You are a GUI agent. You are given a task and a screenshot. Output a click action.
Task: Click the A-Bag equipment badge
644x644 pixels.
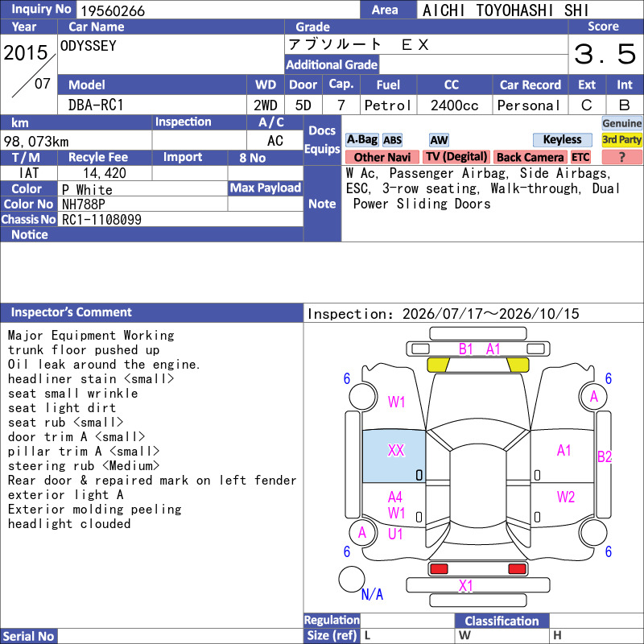pyautogui.click(x=361, y=139)
